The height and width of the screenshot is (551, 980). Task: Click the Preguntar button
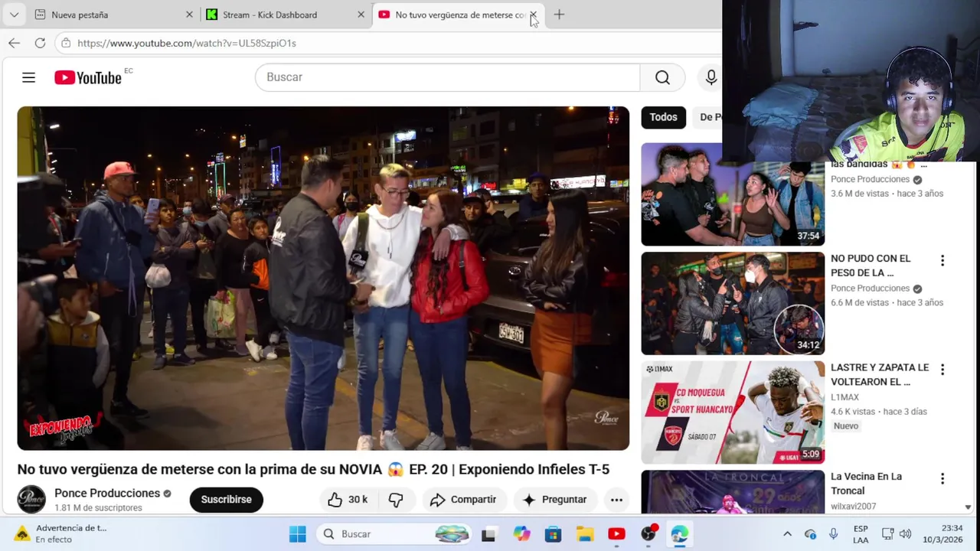click(x=554, y=500)
